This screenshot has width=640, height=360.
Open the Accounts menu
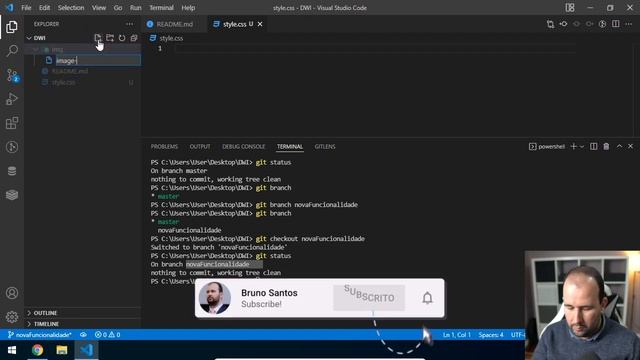coord(12,293)
